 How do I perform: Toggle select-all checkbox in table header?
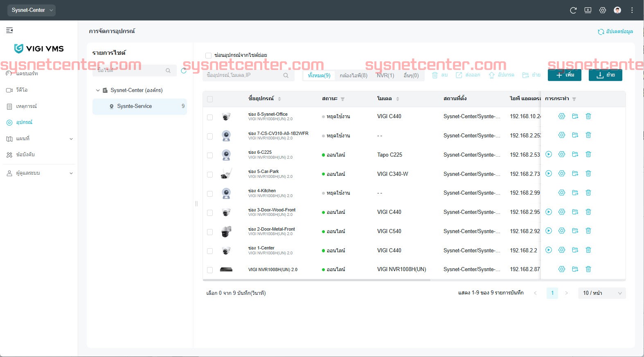[x=210, y=99]
